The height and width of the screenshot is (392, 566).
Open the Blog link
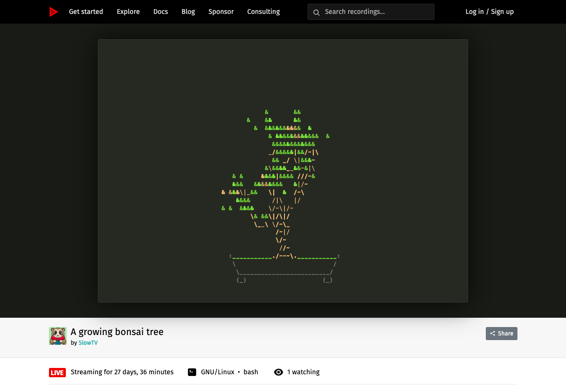click(188, 12)
